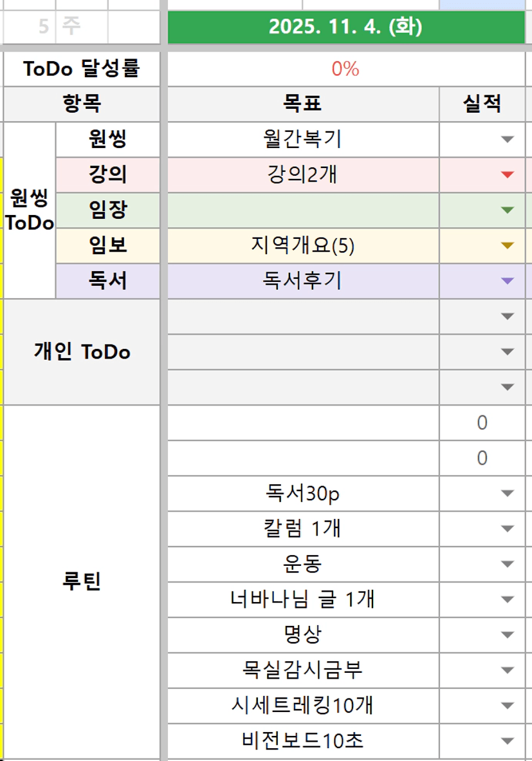
Task: Open the 칼럼 1개 실적 dropdown
Action: pyautogui.click(x=508, y=529)
